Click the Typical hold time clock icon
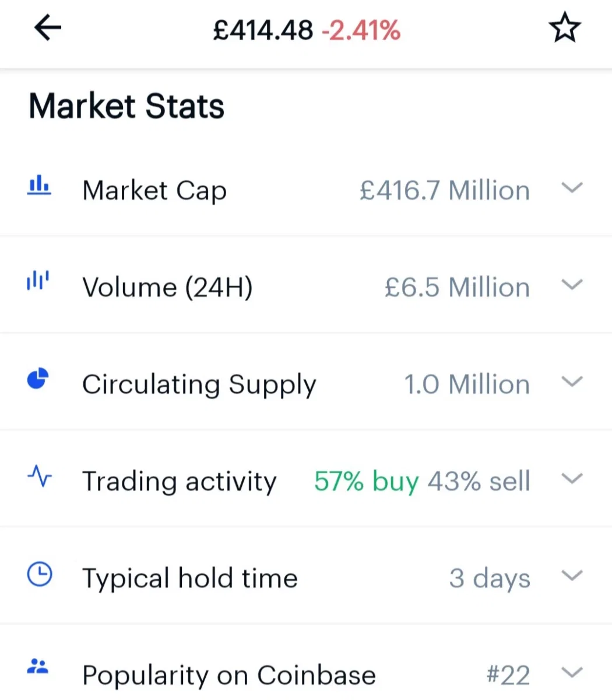Viewport: 612px width, 700px height. (x=40, y=575)
